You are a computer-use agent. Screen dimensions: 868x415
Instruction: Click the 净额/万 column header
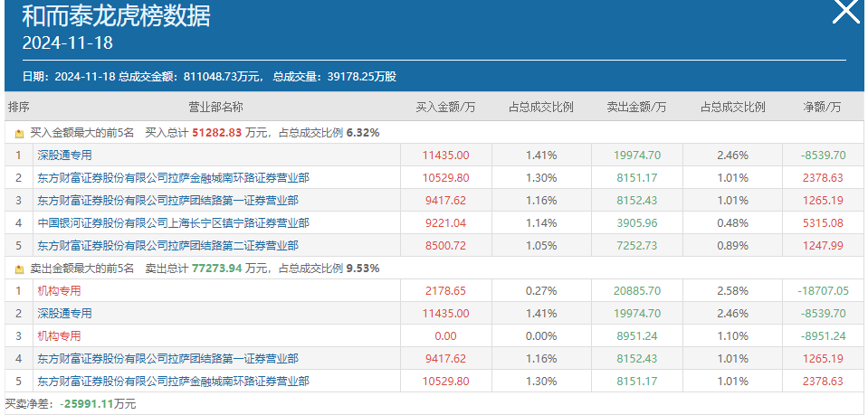[822, 108]
